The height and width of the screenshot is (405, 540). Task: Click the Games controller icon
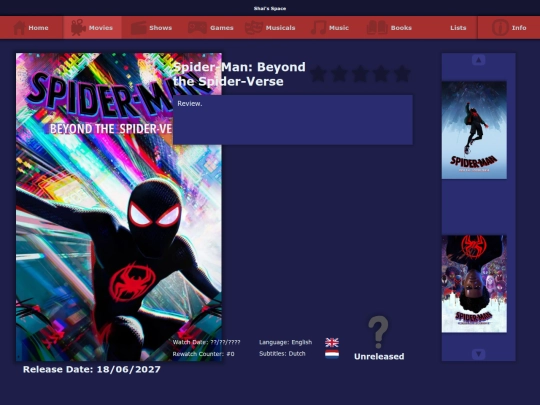pyautogui.click(x=197, y=28)
